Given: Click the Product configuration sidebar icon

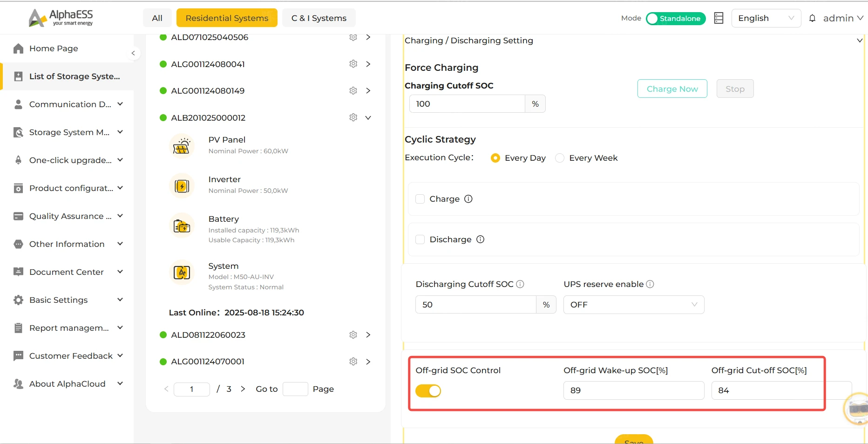Looking at the screenshot, I should click(x=18, y=188).
